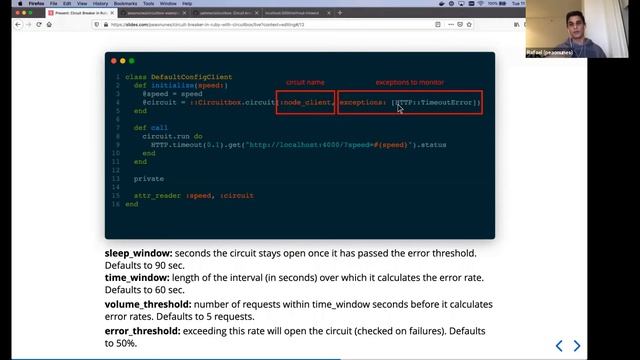Bookmark this page with the star icon

tap(469, 24)
